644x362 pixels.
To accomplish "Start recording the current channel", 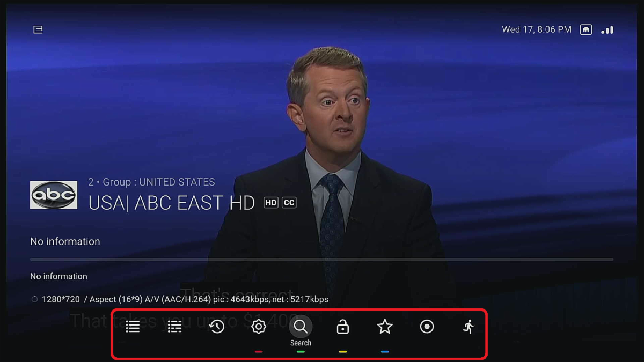I will pyautogui.click(x=427, y=326).
